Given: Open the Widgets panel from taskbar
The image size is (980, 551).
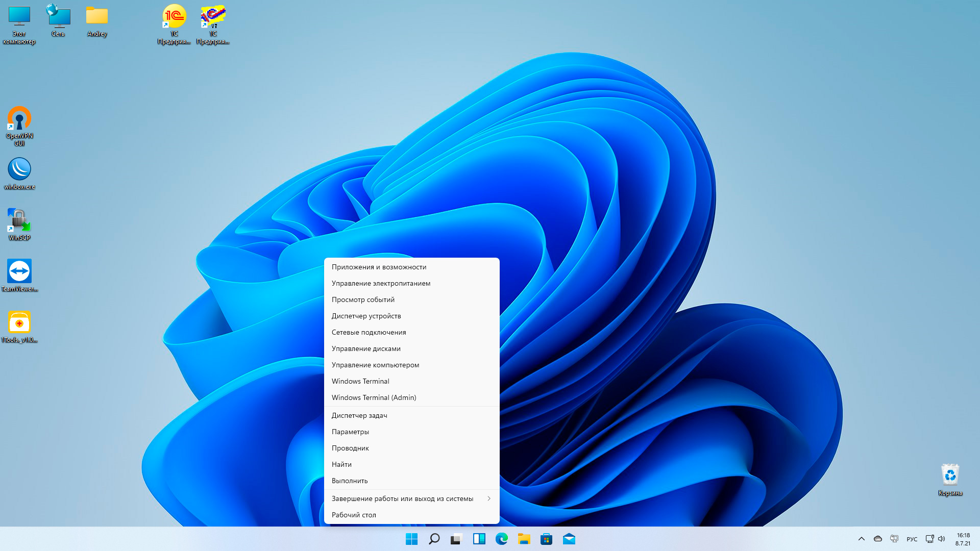Looking at the screenshot, I should coord(479,539).
